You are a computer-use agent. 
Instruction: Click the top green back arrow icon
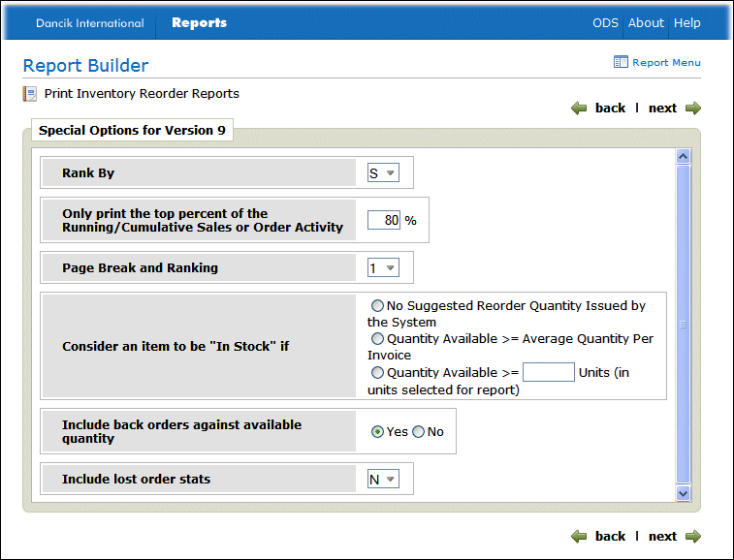point(579,109)
